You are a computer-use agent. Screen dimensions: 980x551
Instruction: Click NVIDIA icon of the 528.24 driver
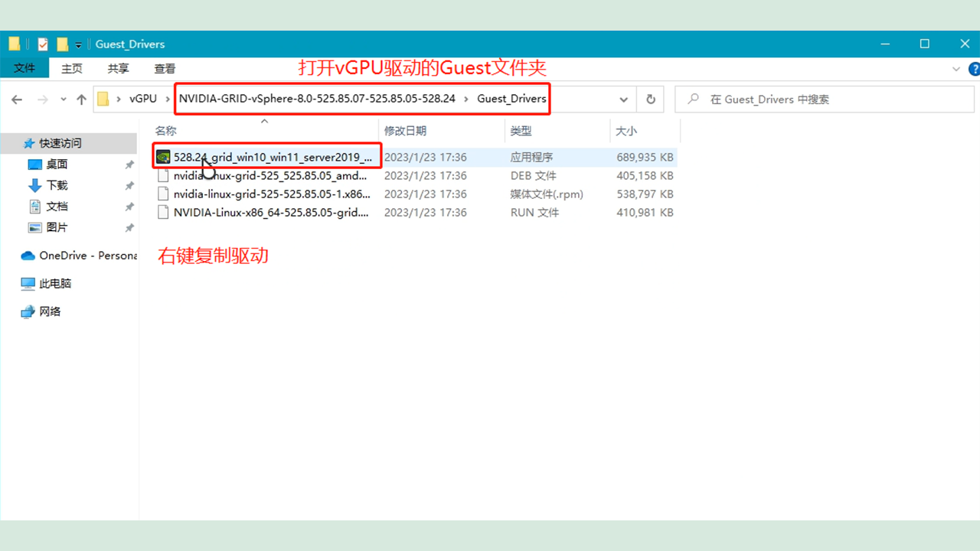(x=163, y=157)
